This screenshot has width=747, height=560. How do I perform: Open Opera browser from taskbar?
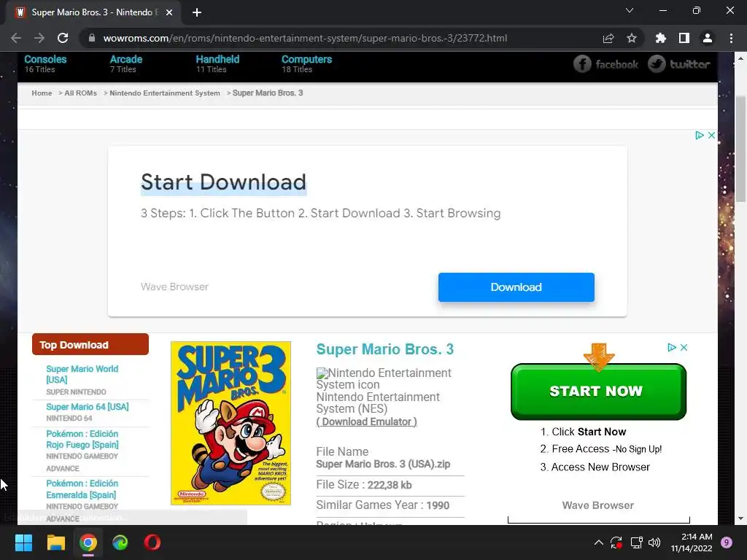pyautogui.click(x=152, y=542)
